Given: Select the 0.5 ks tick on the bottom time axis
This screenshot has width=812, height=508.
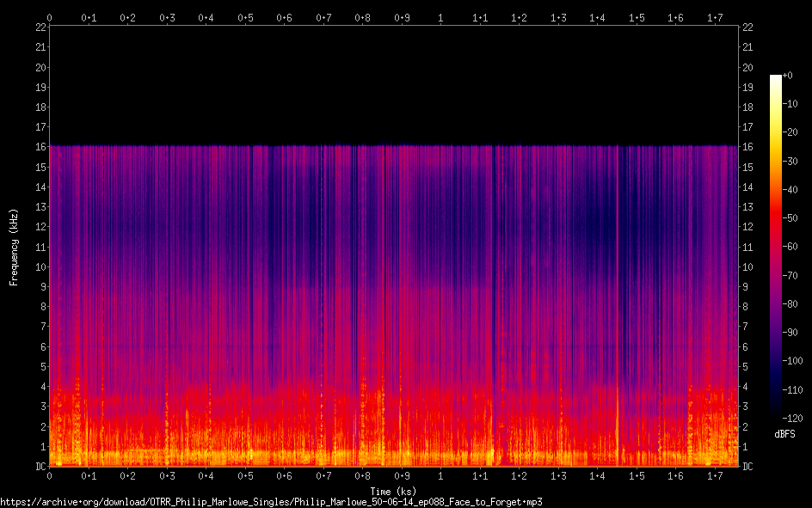Looking at the screenshot, I should click(245, 475).
